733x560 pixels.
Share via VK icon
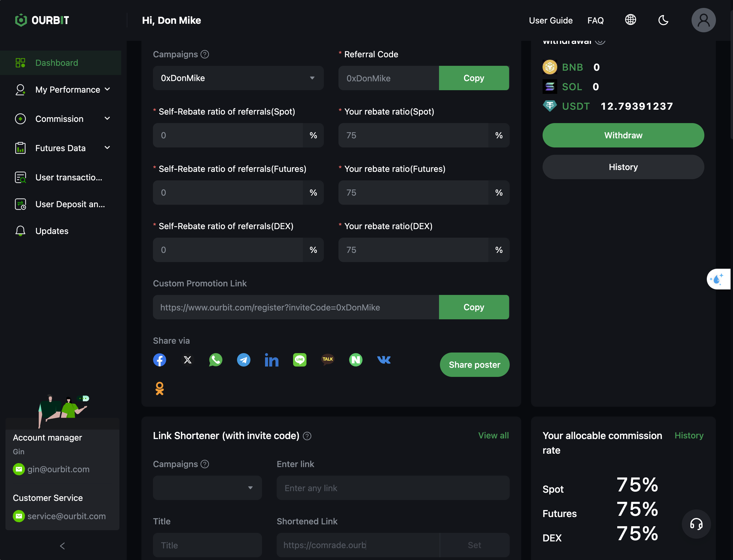(384, 360)
